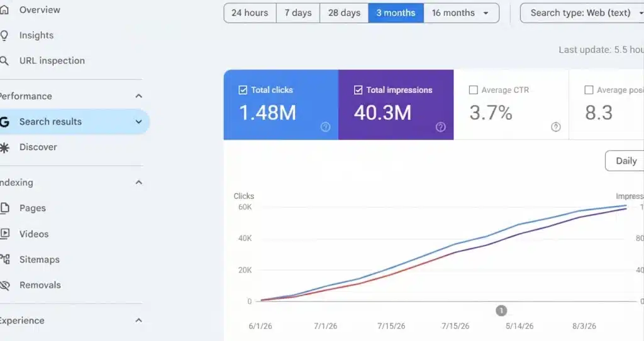
Task: Click the Clicks axis title
Action: 244,196
